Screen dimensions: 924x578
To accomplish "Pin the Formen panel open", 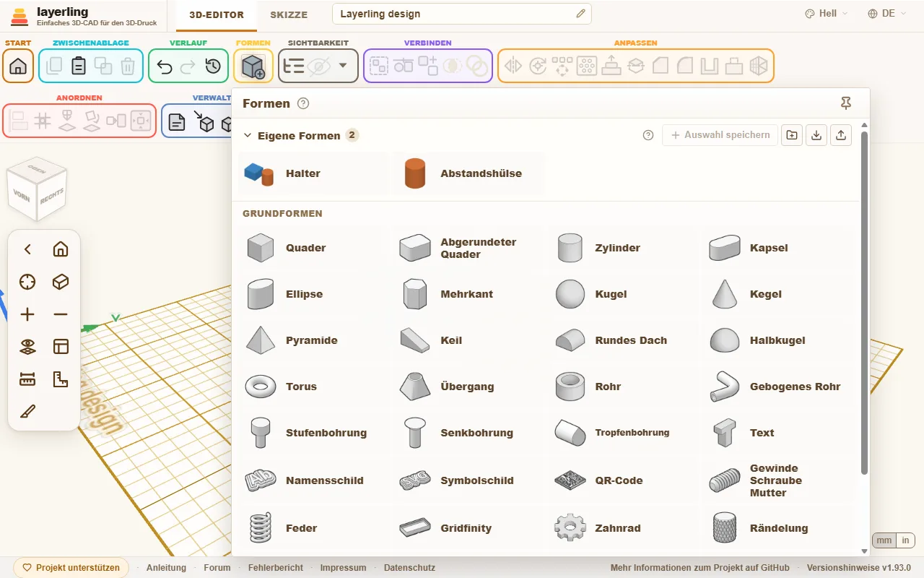I will point(847,103).
